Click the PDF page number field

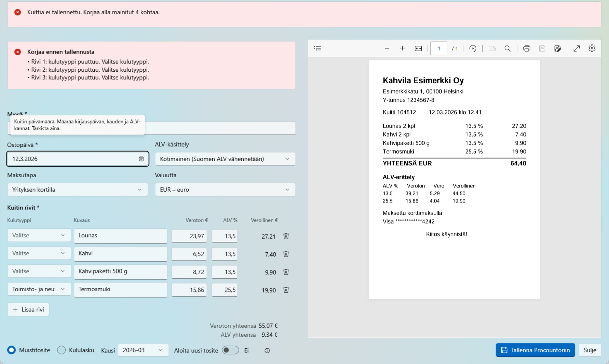(438, 48)
